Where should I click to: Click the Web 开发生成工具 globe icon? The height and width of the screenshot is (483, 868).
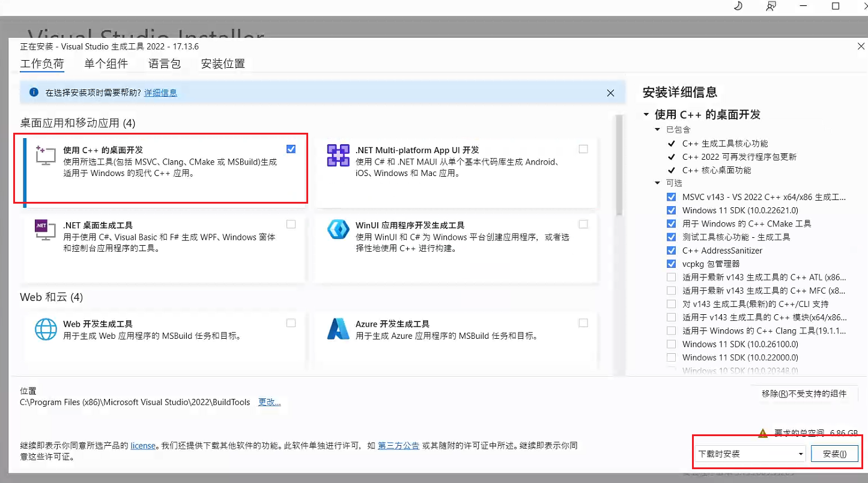46,329
